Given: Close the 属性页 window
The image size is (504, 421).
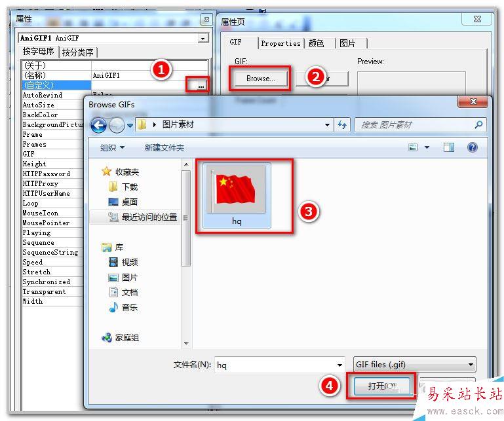Looking at the screenshot, I should tap(477, 19).
